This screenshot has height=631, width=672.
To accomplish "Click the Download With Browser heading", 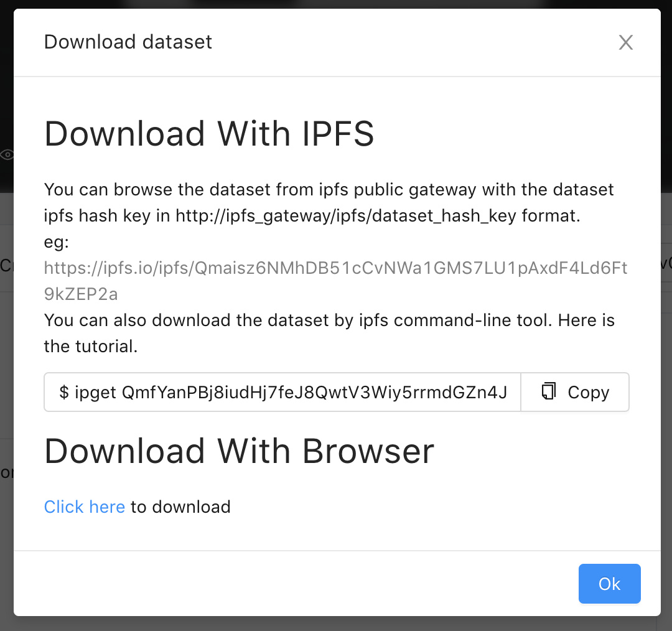I will [239, 451].
